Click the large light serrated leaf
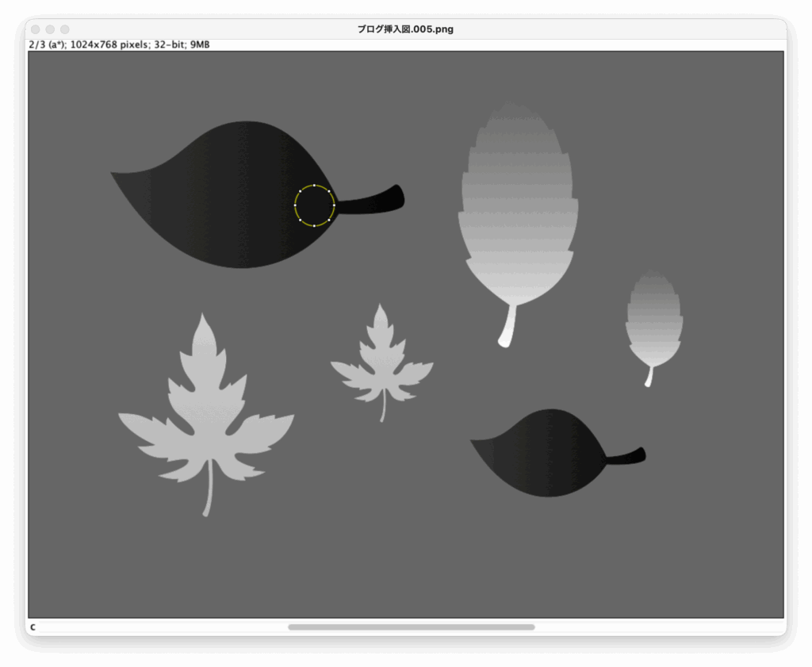Screen dimensions: 812x667 click(x=518, y=214)
